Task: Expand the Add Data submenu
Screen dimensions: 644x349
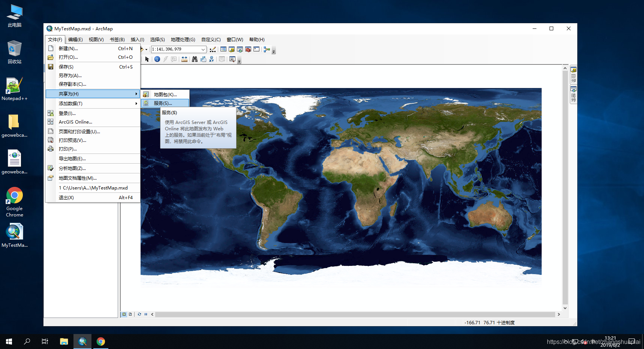Action: coord(93,104)
